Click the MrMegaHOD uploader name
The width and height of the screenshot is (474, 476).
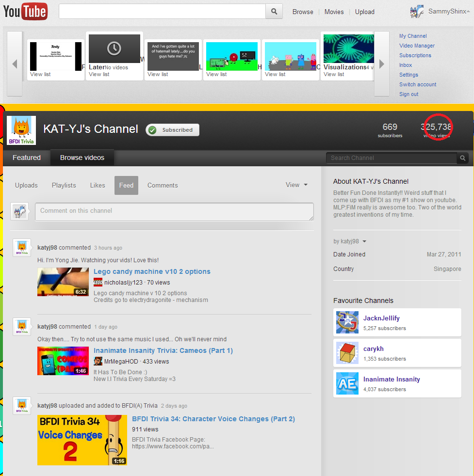[121, 361]
